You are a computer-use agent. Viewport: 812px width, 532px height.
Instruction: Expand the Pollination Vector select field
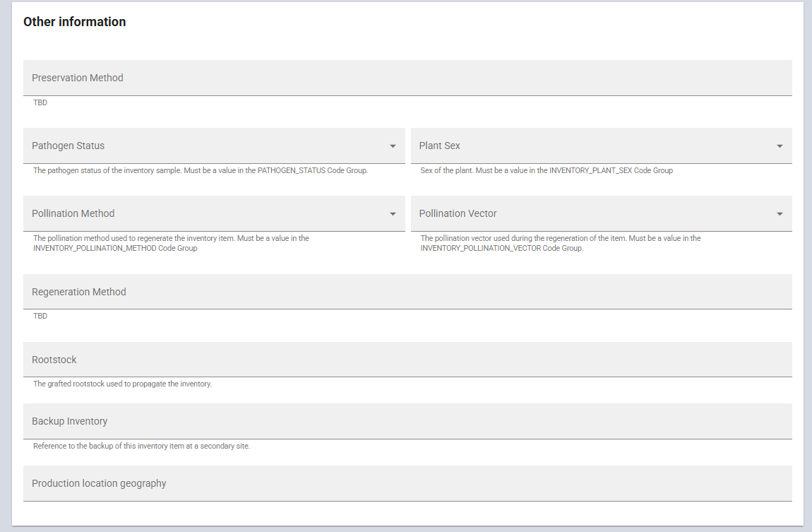(x=593, y=213)
